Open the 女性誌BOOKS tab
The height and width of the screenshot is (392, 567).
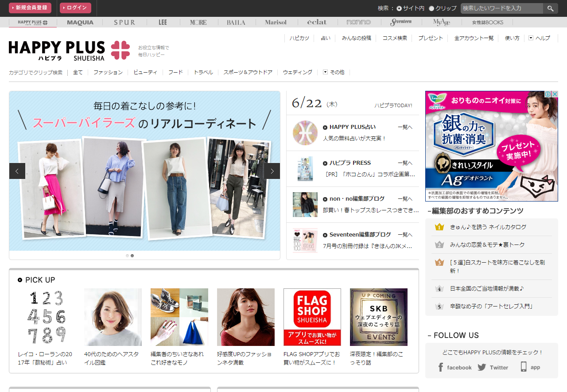[487, 22]
